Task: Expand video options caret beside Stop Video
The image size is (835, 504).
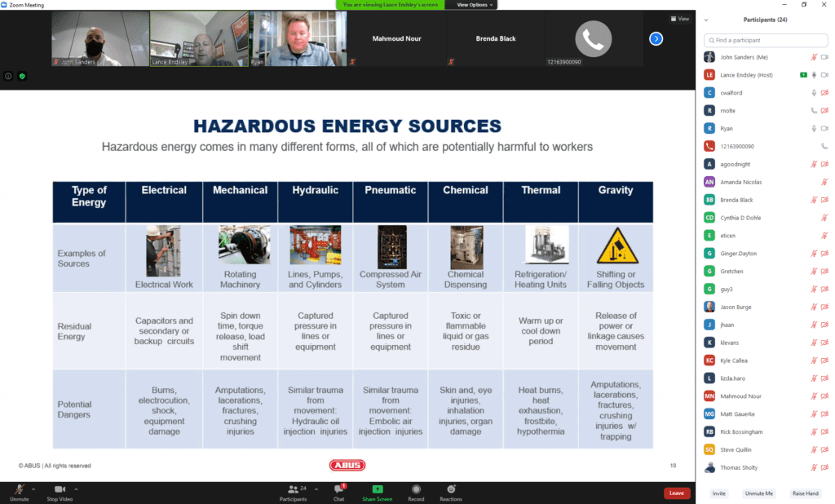Action: (x=76, y=489)
